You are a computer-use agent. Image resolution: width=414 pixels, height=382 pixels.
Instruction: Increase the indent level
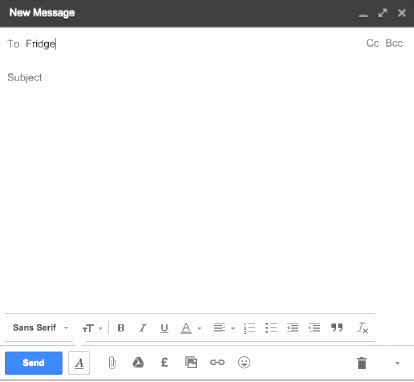coord(314,328)
